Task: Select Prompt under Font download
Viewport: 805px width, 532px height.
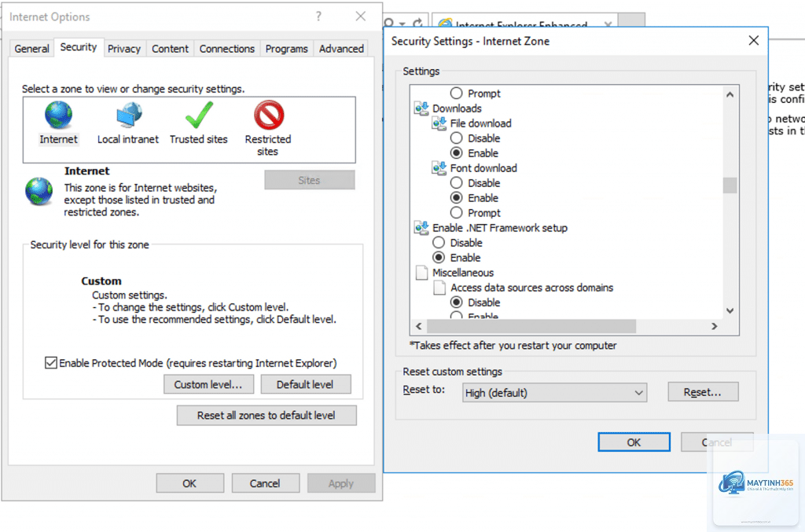Action: click(457, 212)
